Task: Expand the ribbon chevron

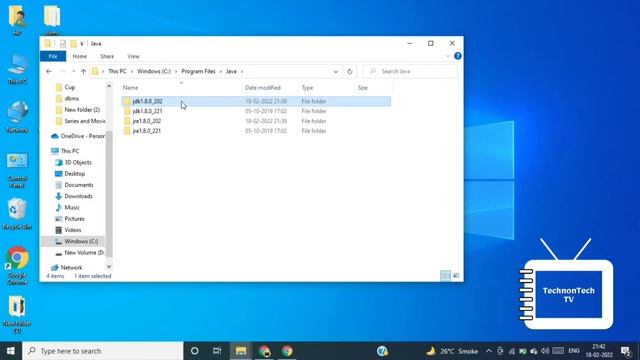Action: pyautogui.click(x=447, y=56)
